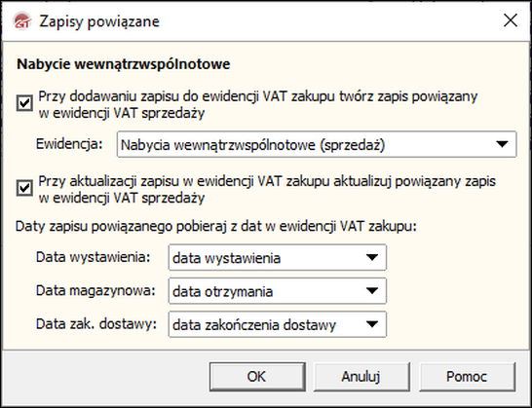The width and height of the screenshot is (532, 408).
Task: Click the 'data otrzymania' combo box value
Action: click(x=277, y=291)
